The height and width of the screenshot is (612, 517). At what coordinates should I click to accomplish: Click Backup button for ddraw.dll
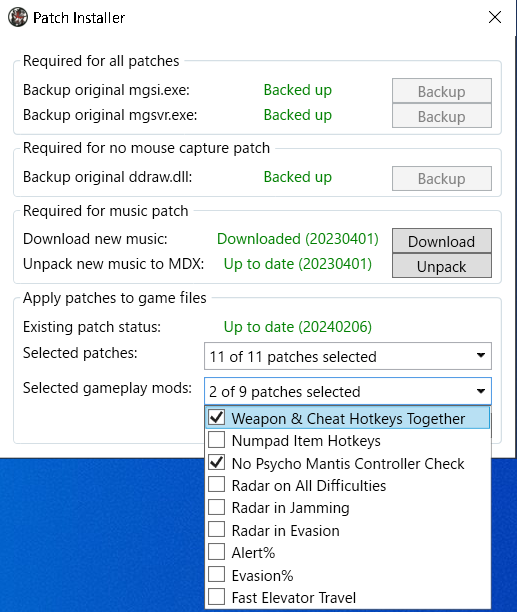coord(442,178)
